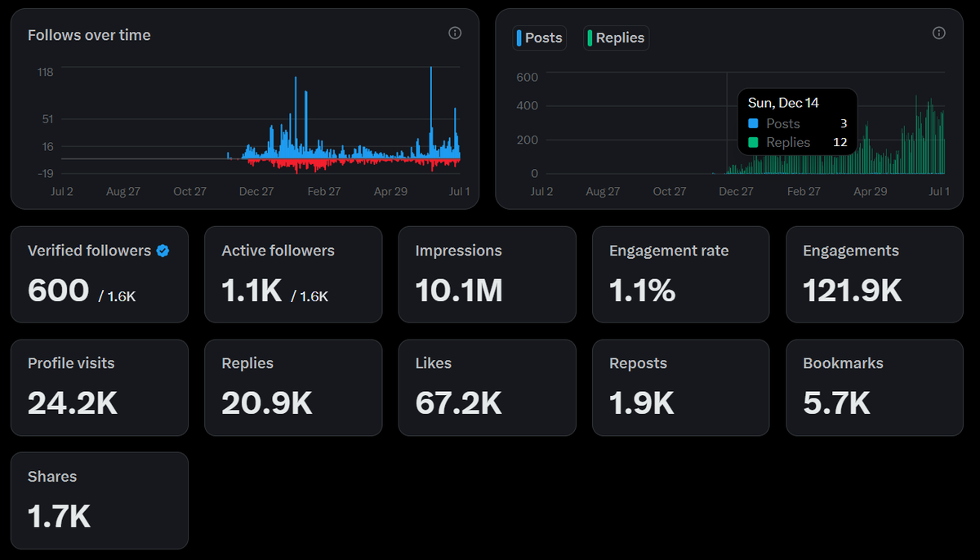Image resolution: width=980 pixels, height=560 pixels.
Task: Click the 1.1% engagement rate value
Action: pyautogui.click(x=643, y=290)
